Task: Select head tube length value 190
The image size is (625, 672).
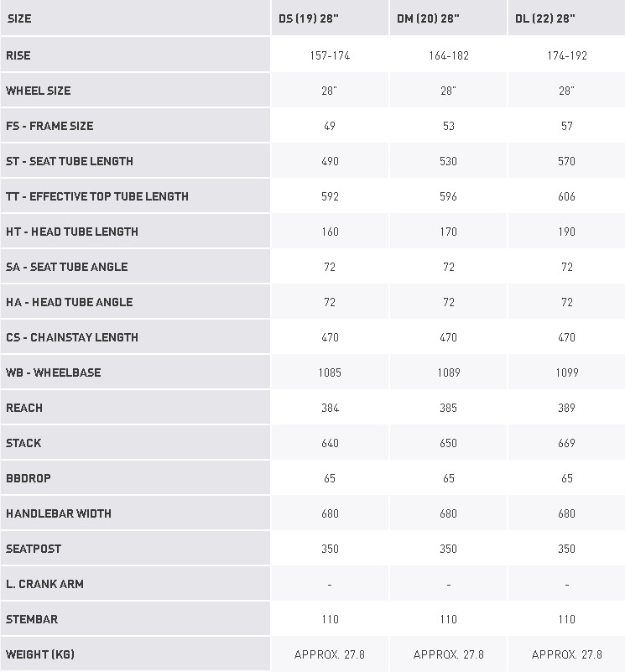Action: 567,232
